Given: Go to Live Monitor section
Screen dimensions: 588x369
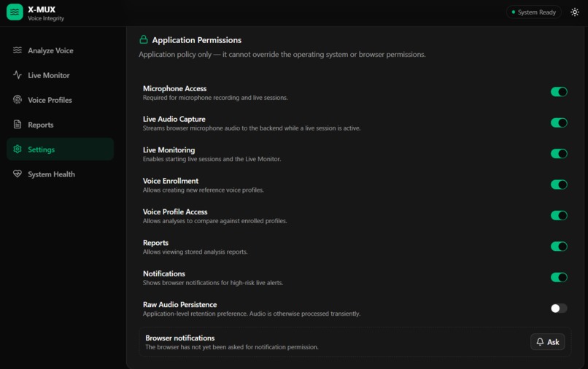Looking at the screenshot, I should pyautogui.click(x=60, y=75).
